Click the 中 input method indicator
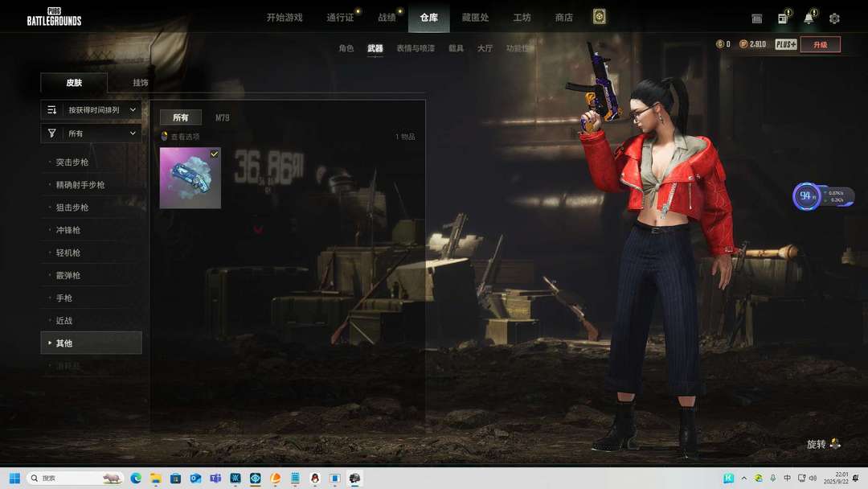This screenshot has width=868, height=489. [x=787, y=478]
